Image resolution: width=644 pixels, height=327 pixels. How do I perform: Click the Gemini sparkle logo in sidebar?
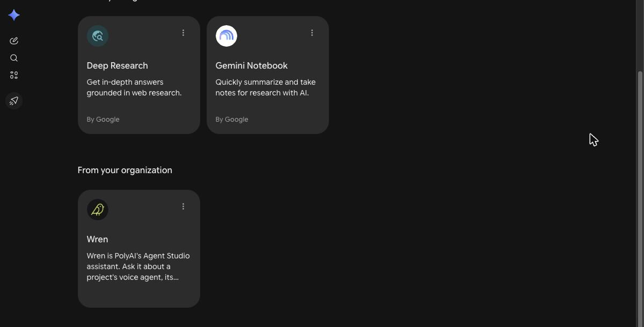tap(14, 15)
